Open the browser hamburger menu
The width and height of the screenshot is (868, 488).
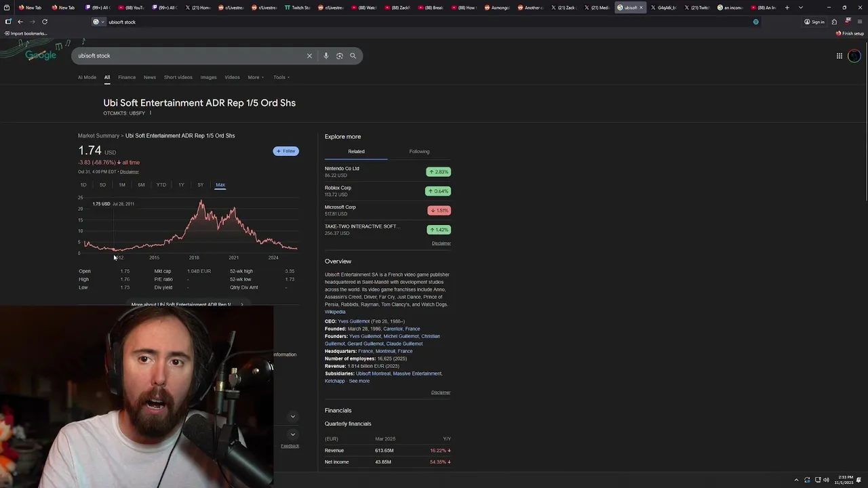click(860, 22)
